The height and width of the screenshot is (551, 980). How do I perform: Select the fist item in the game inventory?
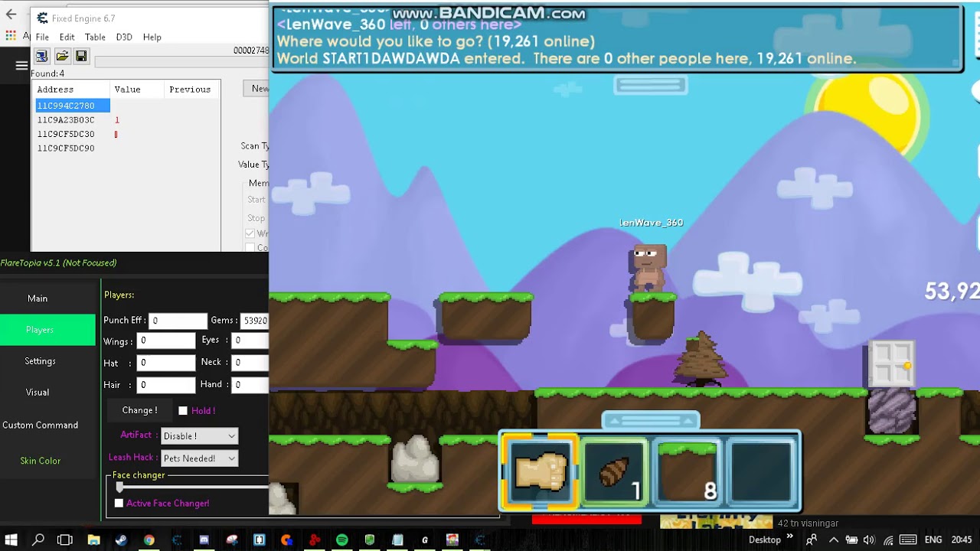[540, 471]
